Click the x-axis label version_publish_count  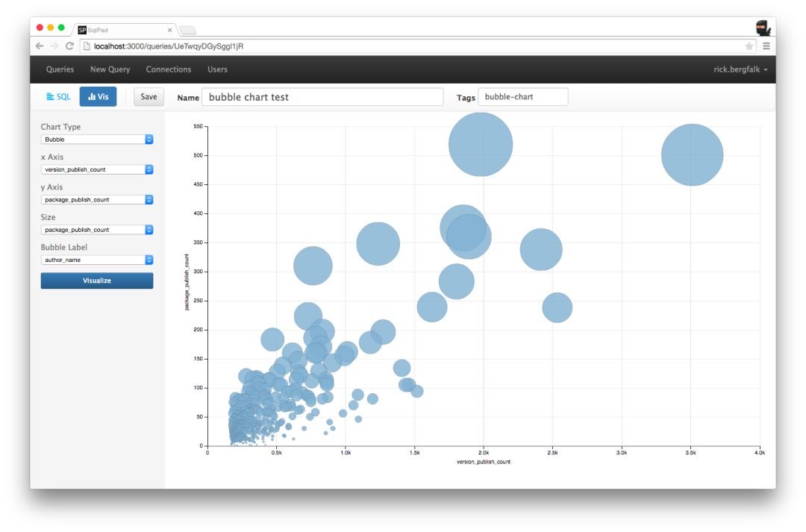(x=483, y=462)
